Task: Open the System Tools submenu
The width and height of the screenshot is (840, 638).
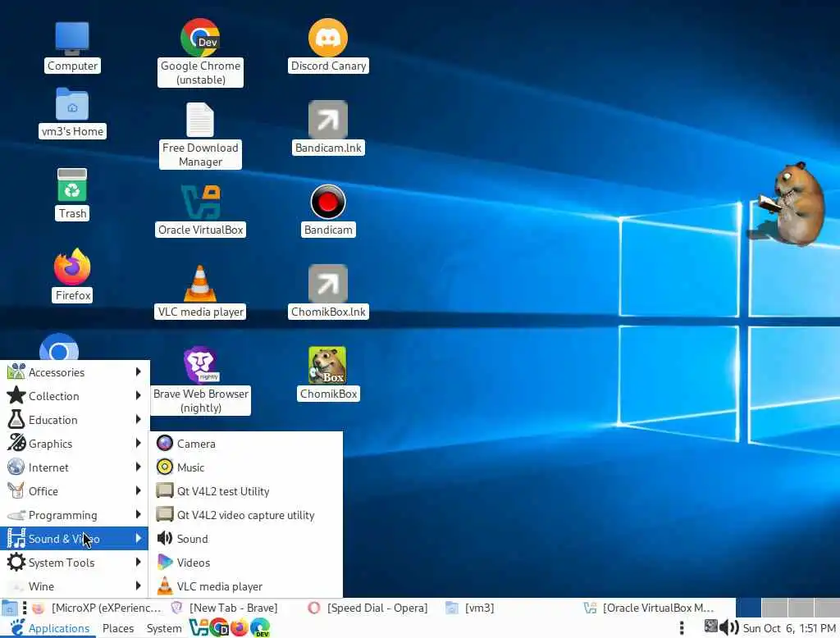Action: coord(75,563)
